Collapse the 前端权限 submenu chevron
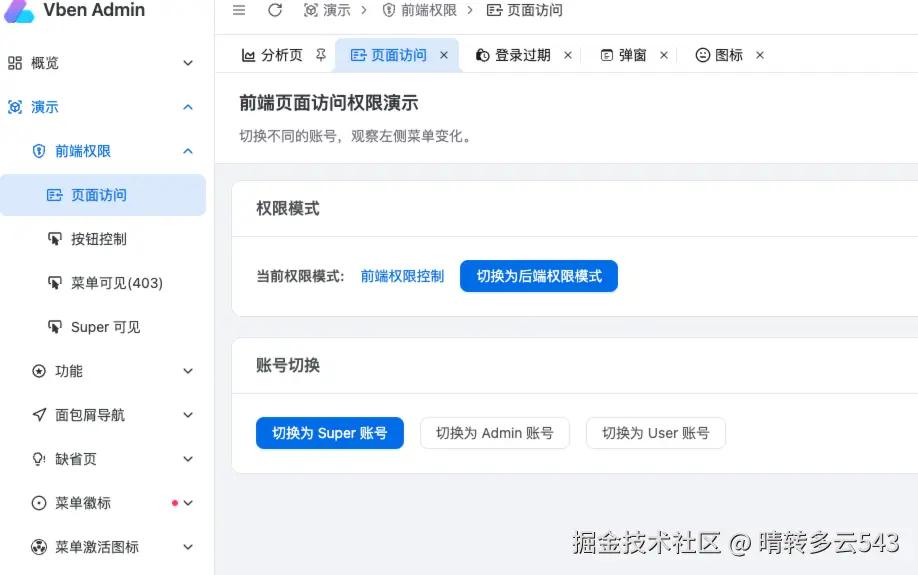Viewport: 918px width, 575px height. point(188,151)
